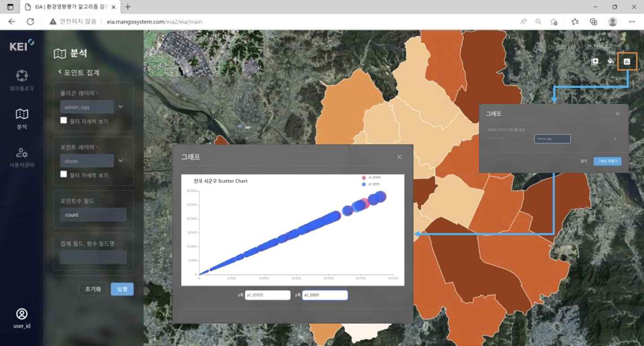Click the add to favorites star icon
Viewport: 644px width, 346px height.
[554, 22]
